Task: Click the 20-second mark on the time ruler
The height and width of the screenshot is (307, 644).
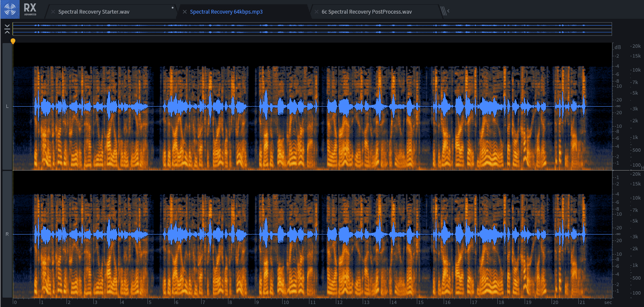Action: pyautogui.click(x=555, y=302)
